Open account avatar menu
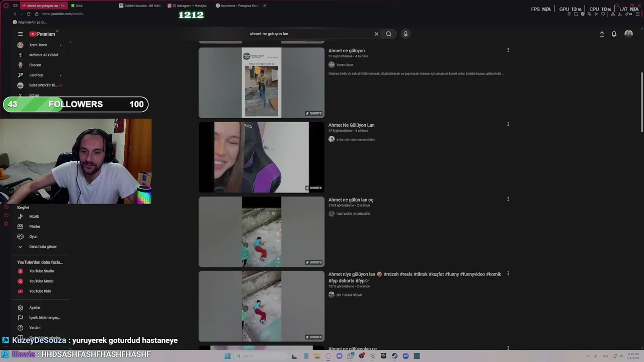644x362 pixels. 628,34
